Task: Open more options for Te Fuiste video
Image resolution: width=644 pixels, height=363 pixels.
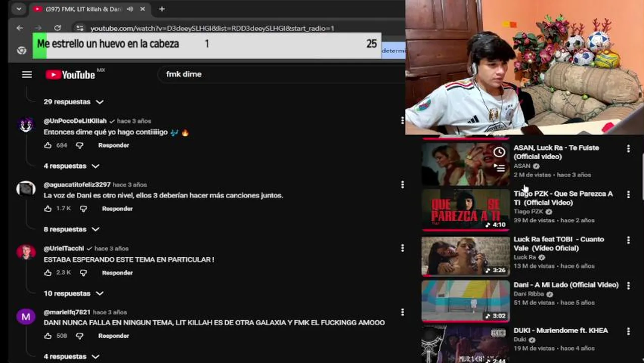Action: (x=628, y=149)
